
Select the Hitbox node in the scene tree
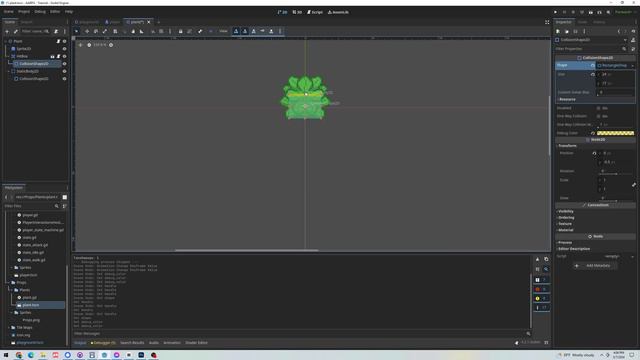[x=22, y=56]
